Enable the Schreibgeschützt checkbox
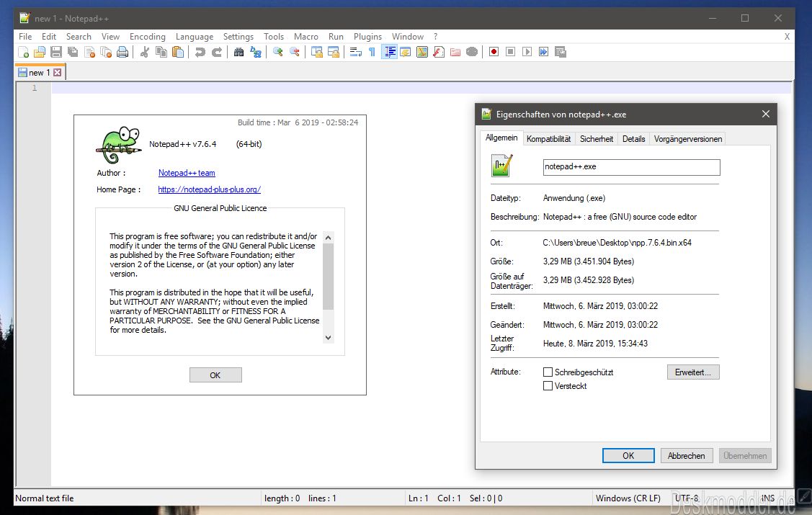Screen dimensions: 812x515 tap(548, 372)
